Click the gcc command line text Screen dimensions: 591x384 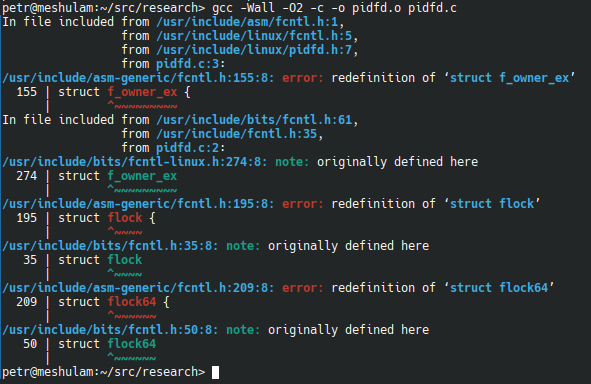coord(334,8)
